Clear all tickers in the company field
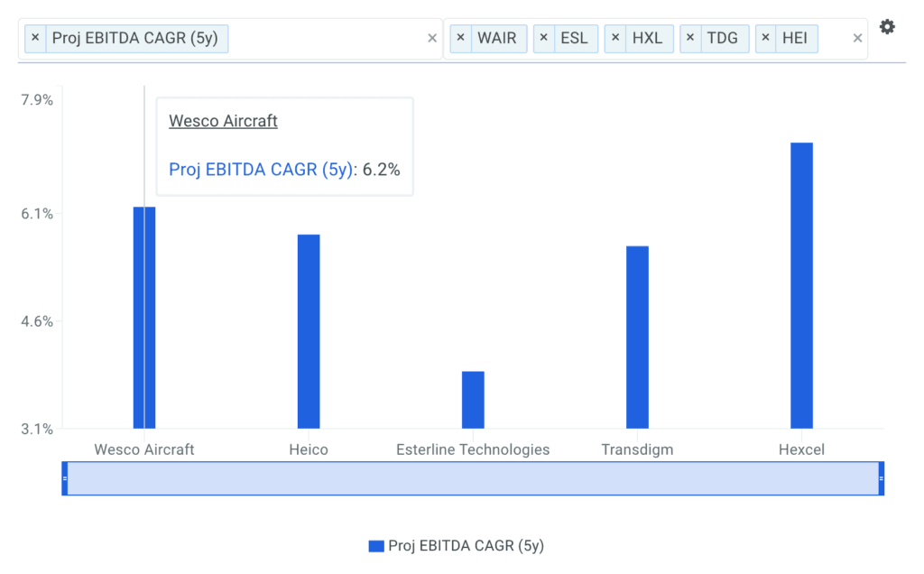The width and height of the screenshot is (924, 574). click(857, 38)
